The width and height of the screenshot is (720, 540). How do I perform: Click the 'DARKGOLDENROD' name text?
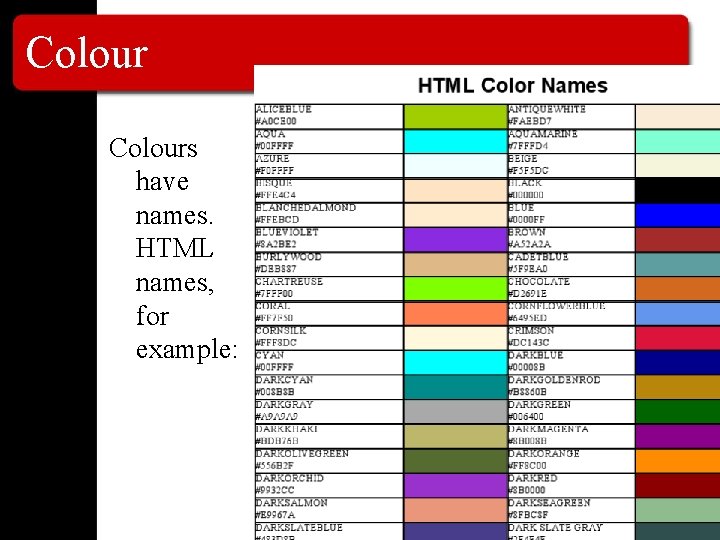(x=554, y=380)
